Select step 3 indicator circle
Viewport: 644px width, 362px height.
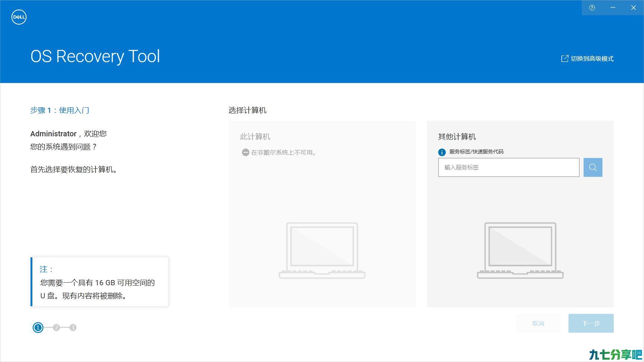[x=73, y=327]
